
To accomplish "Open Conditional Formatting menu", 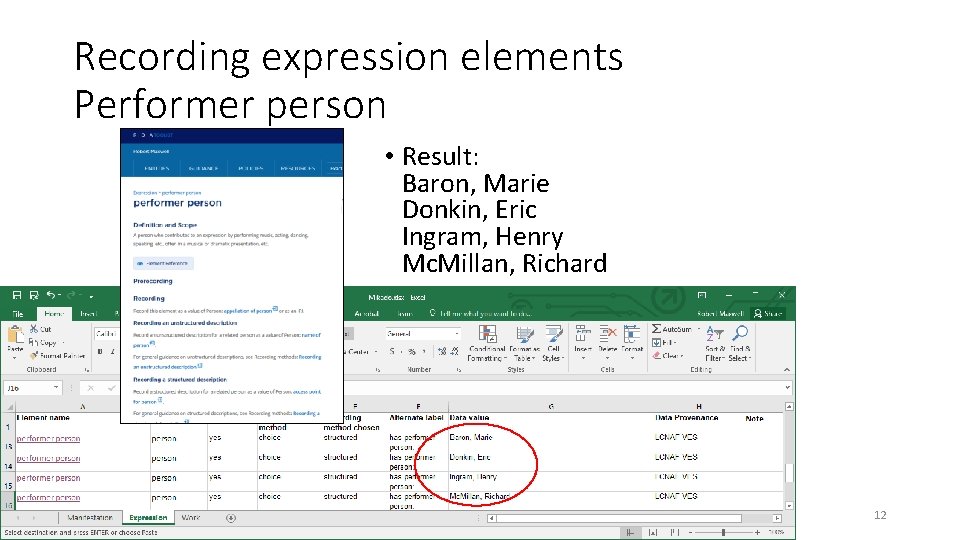I will pos(487,343).
